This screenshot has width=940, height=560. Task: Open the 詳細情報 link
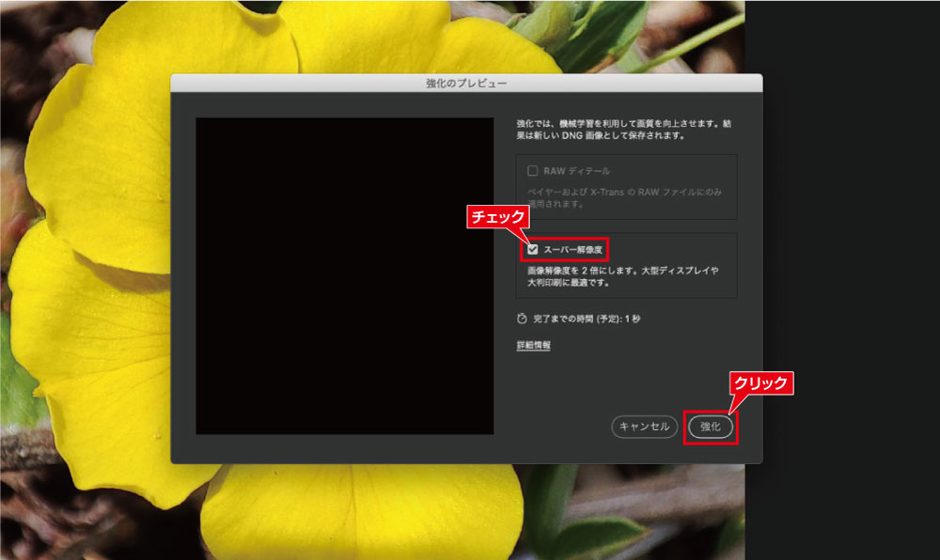[x=534, y=345]
